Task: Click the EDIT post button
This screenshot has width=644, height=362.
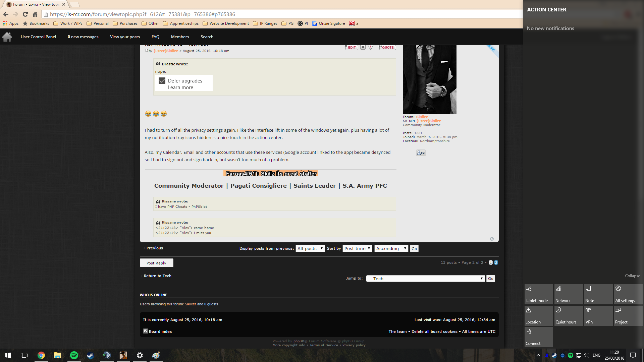Action: [352, 47]
